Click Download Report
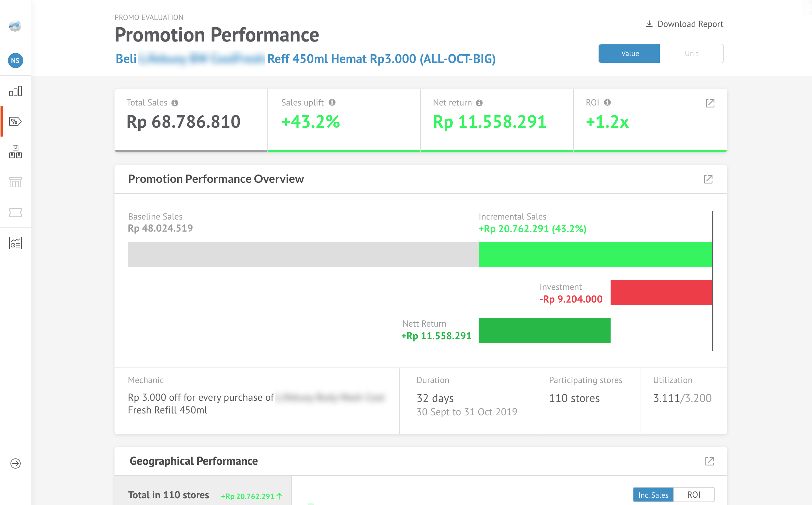 684,24
